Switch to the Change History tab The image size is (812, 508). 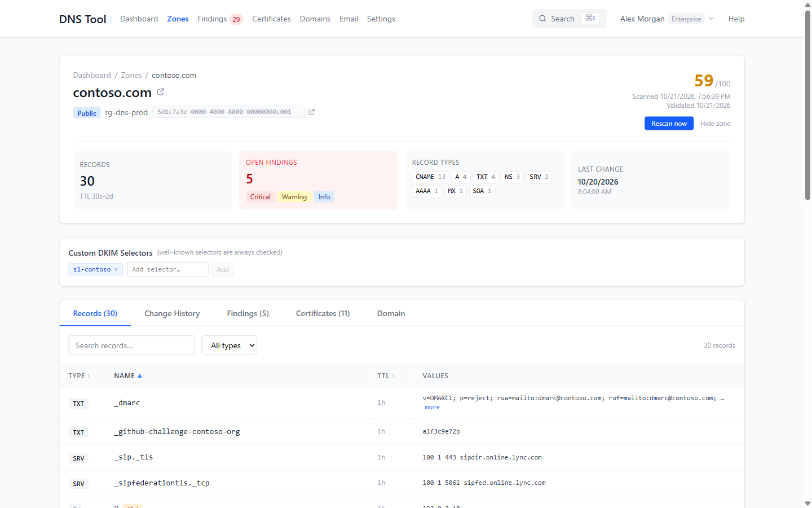tap(172, 313)
